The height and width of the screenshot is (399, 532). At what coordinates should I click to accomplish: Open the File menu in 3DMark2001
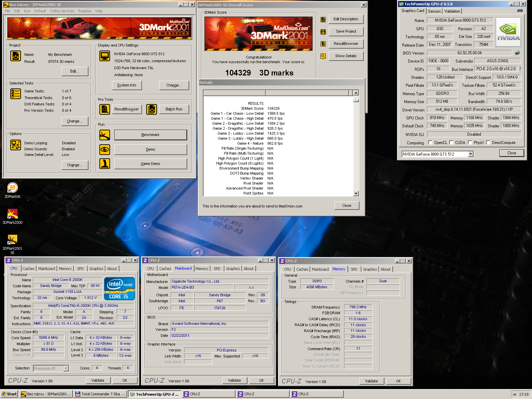pyautogui.click(x=7, y=11)
